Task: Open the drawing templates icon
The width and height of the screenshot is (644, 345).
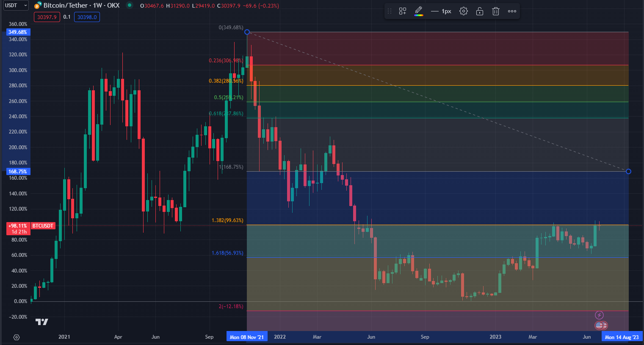Action: pos(403,11)
